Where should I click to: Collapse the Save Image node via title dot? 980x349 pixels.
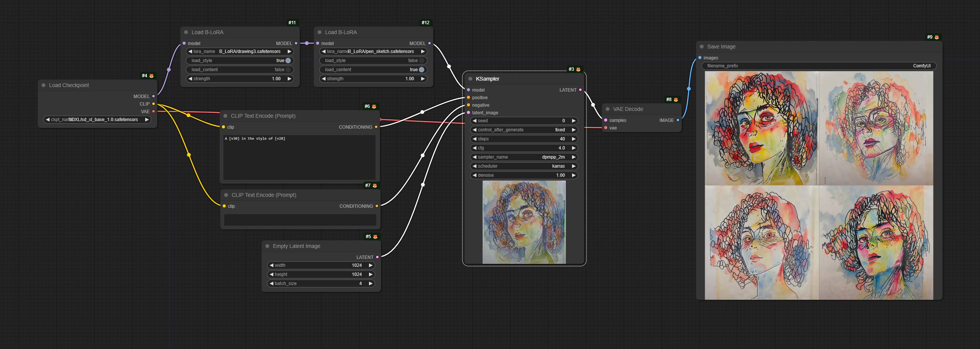pyautogui.click(x=701, y=47)
